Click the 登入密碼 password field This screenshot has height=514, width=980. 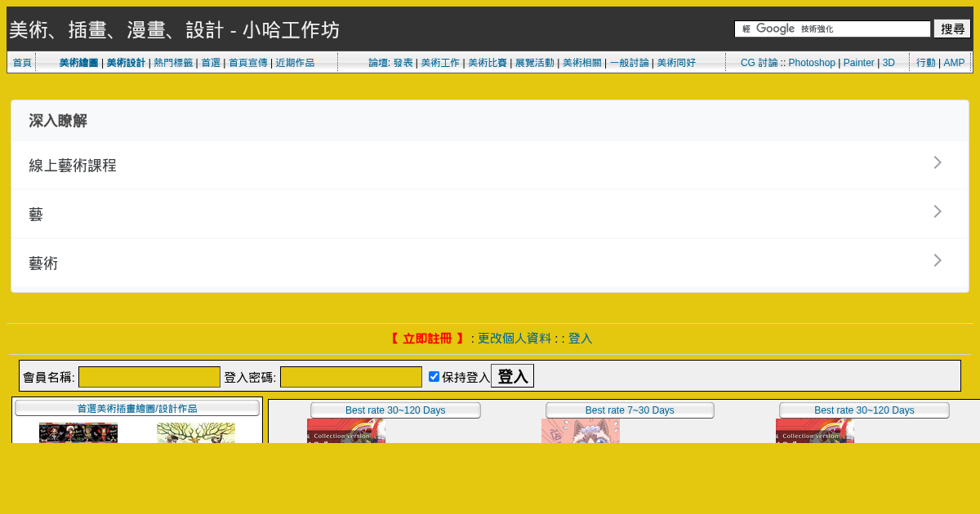click(x=351, y=377)
